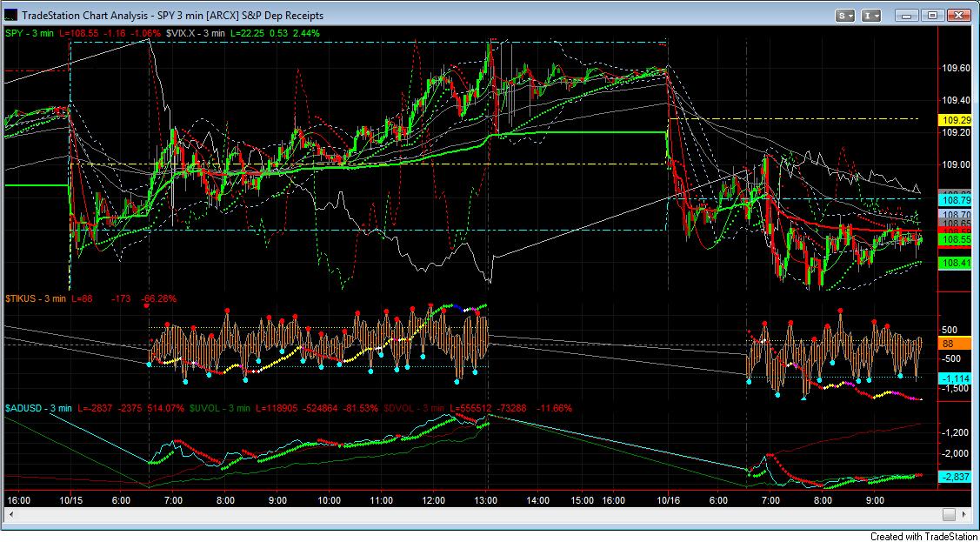This screenshot has height=542, width=980.
Task: Open the I interval-linking dropdown in title bar
Action: tap(872, 15)
